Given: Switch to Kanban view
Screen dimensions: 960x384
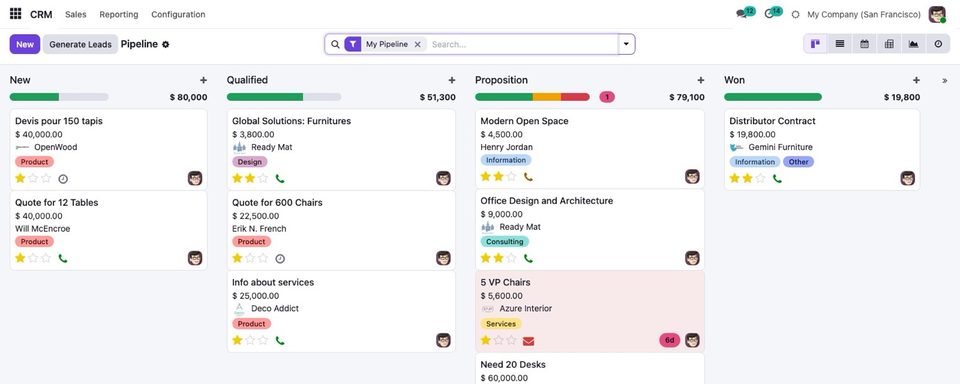Looking at the screenshot, I should 816,44.
